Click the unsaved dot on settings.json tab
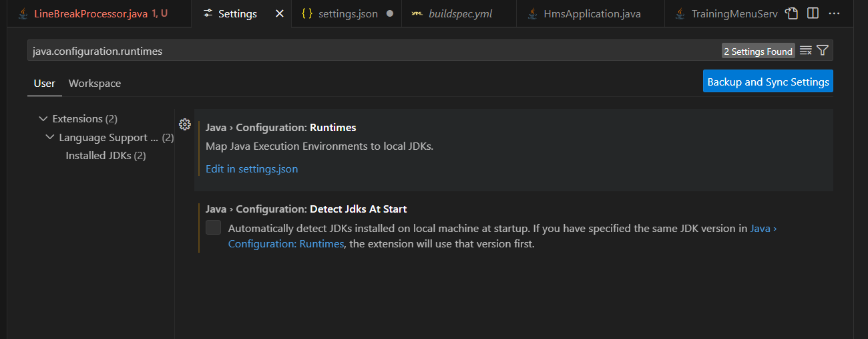868x339 pixels. tap(390, 13)
